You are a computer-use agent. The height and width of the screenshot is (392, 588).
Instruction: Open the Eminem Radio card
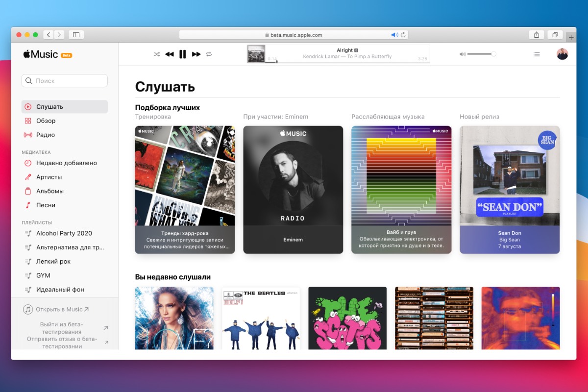[x=293, y=190]
